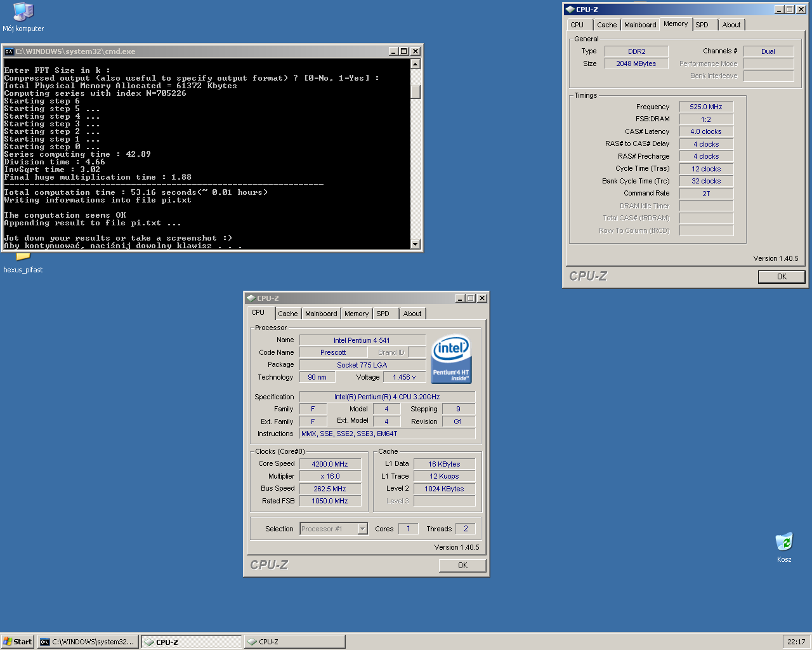Click the FSB:DRAM value 1:2
This screenshot has width=812, height=650.
(706, 119)
